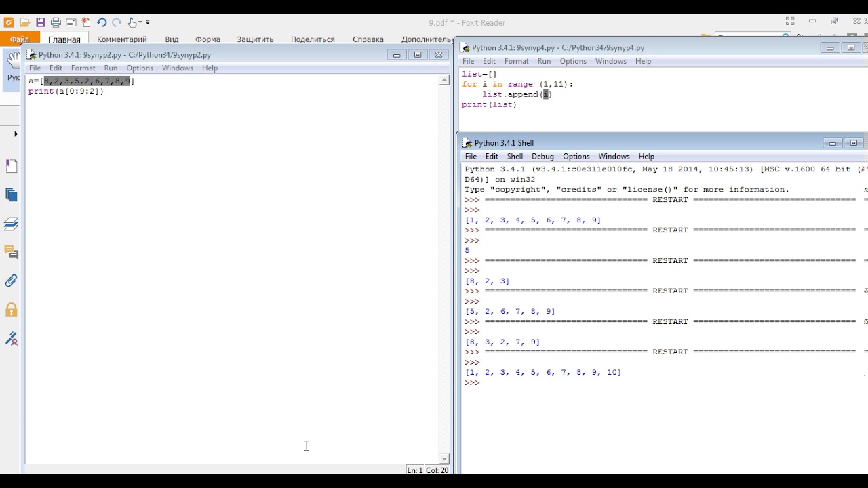Open Edit menu in 9synyp4.py window

point(489,61)
